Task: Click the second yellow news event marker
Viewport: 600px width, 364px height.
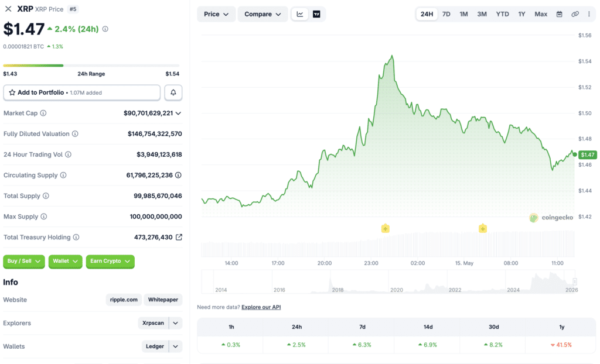Action: (x=483, y=229)
